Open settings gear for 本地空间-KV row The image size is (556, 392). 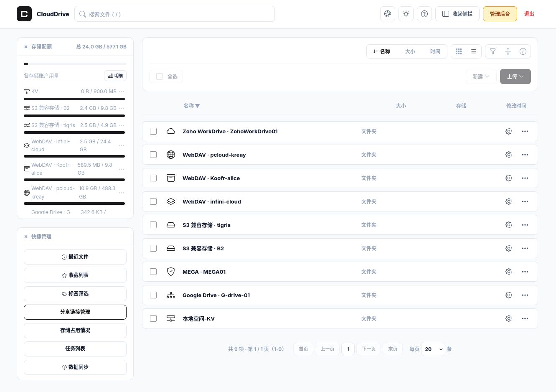509,318
